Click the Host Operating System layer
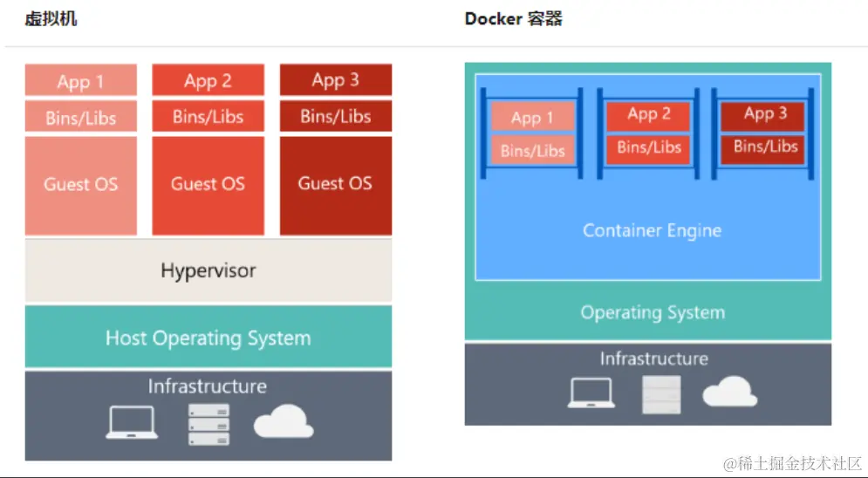This screenshot has height=478, width=868. coord(208,337)
